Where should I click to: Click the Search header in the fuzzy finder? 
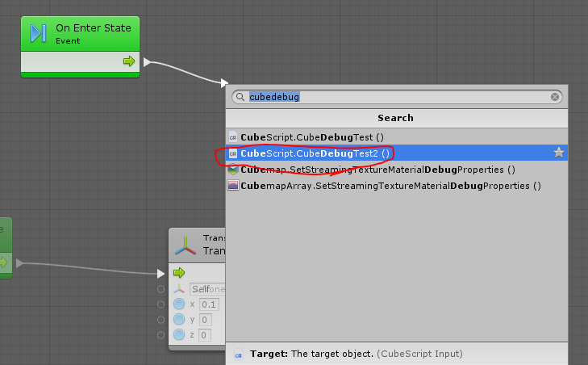[395, 118]
